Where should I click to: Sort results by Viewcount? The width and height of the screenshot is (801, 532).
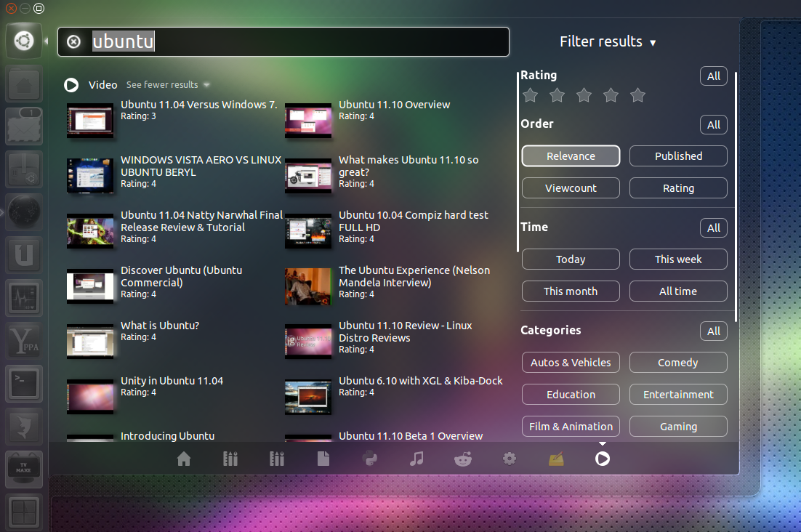click(x=571, y=188)
